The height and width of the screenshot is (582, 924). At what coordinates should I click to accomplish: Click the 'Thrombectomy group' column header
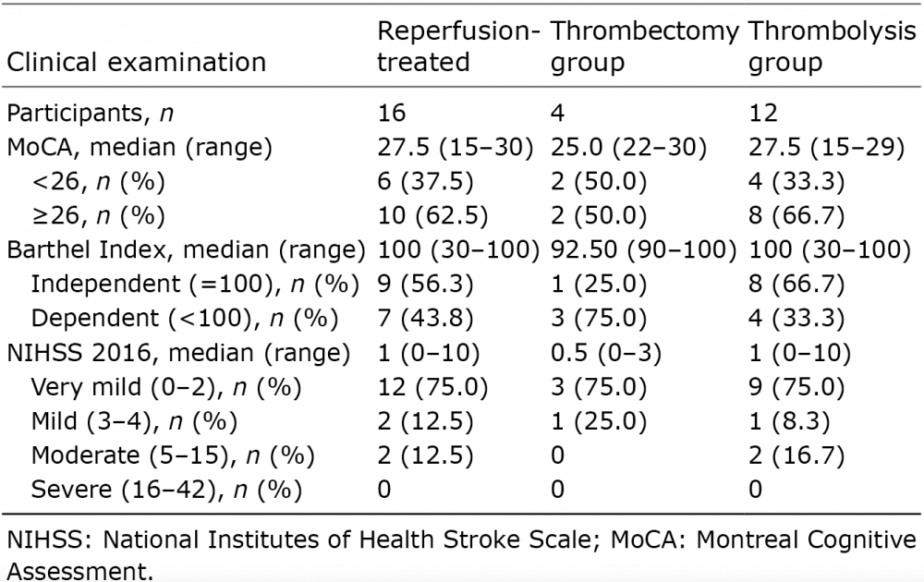[x=644, y=46]
